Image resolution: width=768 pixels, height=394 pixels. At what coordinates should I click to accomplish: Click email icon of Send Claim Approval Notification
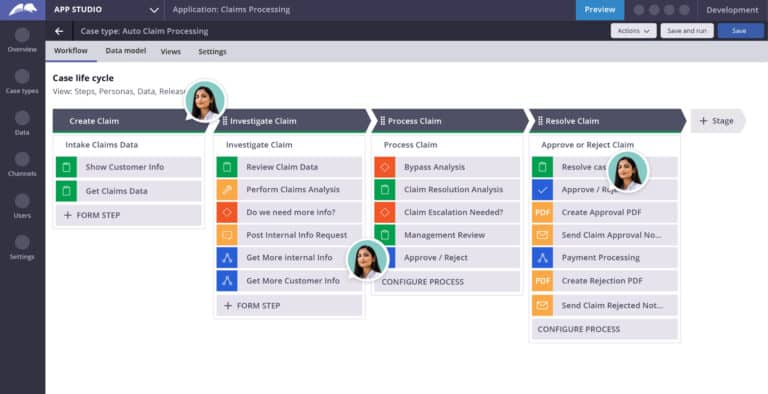542,235
